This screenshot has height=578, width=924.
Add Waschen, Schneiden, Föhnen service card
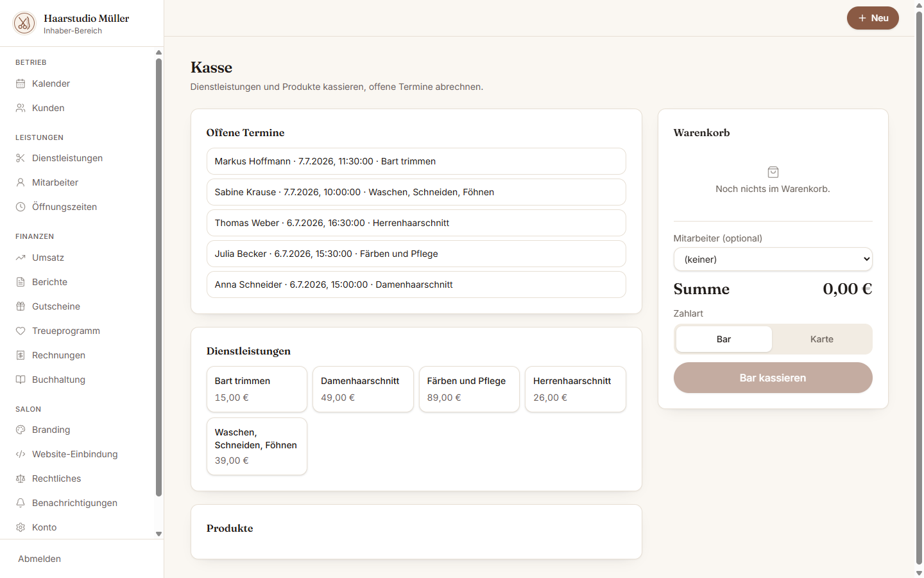(257, 446)
